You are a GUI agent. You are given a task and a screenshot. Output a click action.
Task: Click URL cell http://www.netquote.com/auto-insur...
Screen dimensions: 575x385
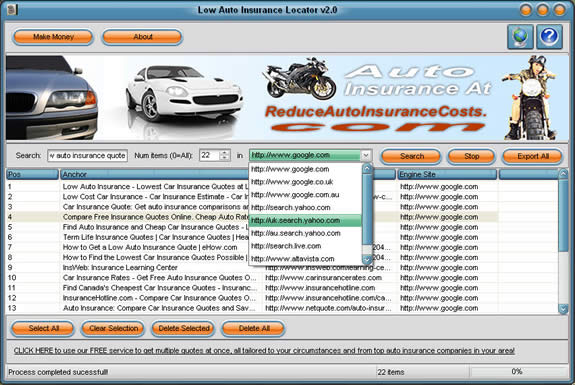click(x=328, y=308)
